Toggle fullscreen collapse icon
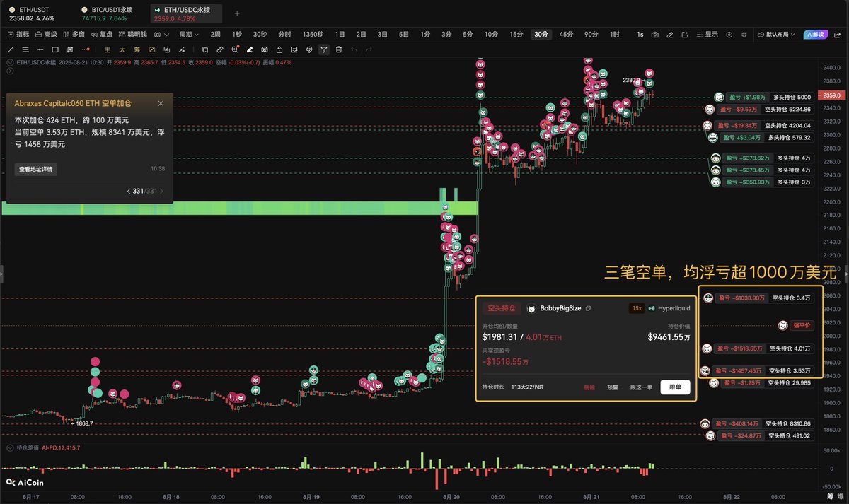 744,34
